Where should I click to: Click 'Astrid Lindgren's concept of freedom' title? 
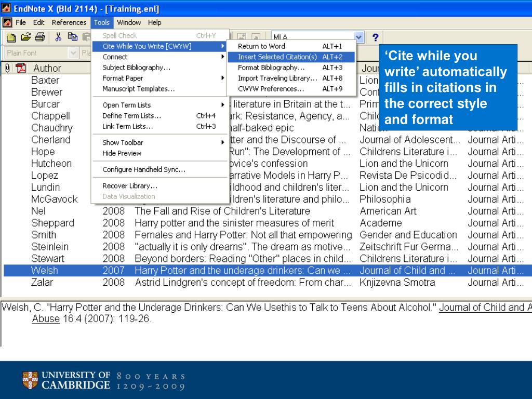(243, 282)
